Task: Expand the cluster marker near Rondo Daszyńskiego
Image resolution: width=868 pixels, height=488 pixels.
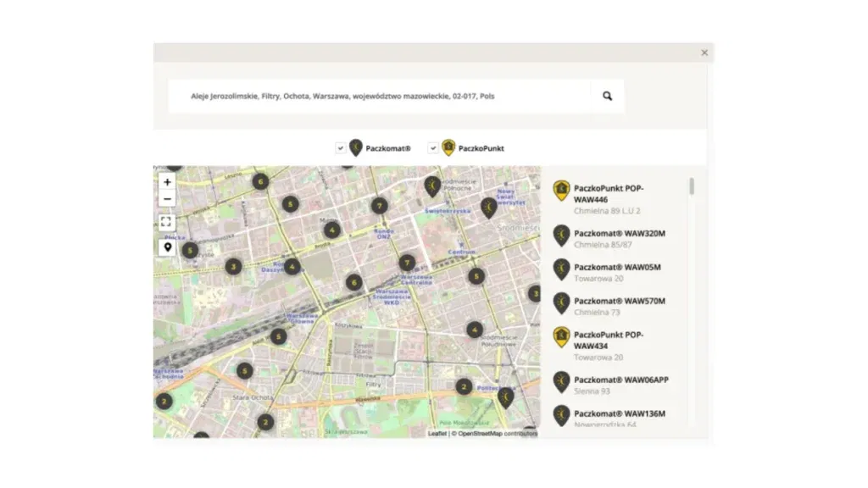Action: [x=292, y=266]
